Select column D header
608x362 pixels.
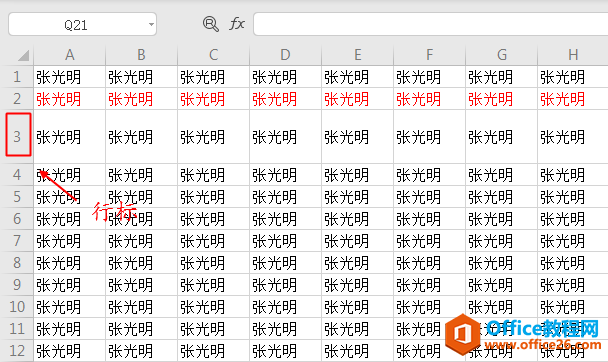tap(285, 55)
